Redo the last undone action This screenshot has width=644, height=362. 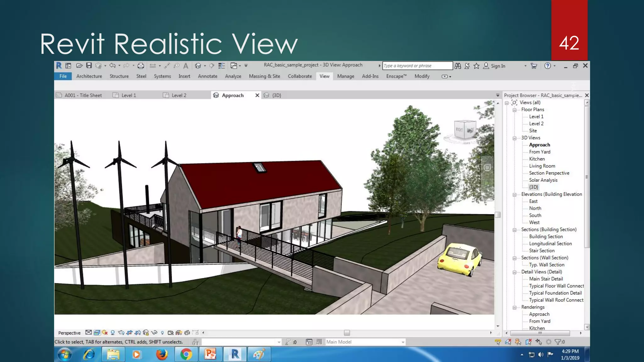pyautogui.click(x=126, y=66)
